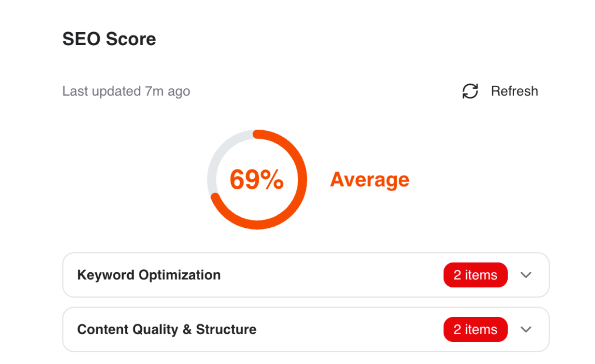Expand the Keyword Optimization chevron

pyautogui.click(x=526, y=275)
